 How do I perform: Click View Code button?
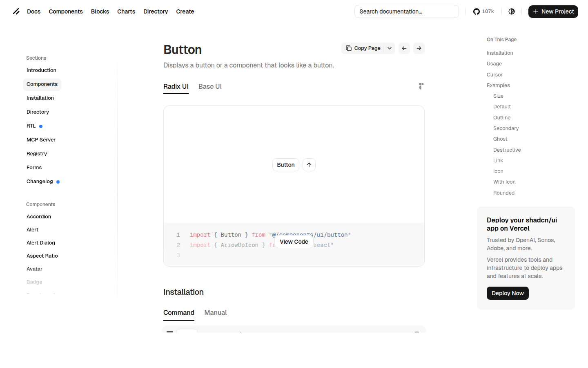[294, 242]
